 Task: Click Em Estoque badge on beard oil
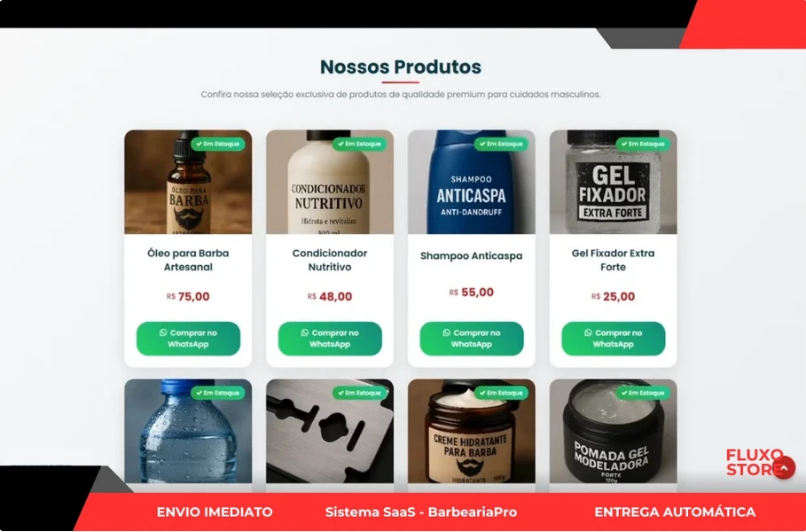pyautogui.click(x=218, y=144)
